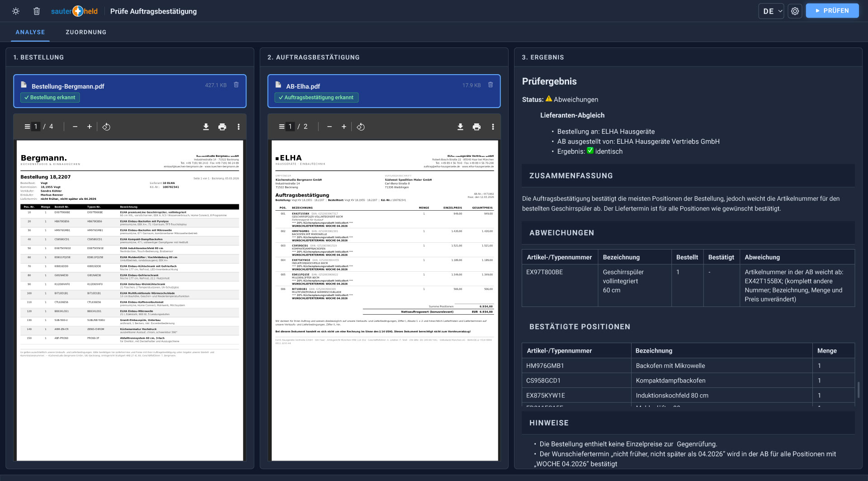Delete the AB-Elha.pdf file

pyautogui.click(x=491, y=85)
